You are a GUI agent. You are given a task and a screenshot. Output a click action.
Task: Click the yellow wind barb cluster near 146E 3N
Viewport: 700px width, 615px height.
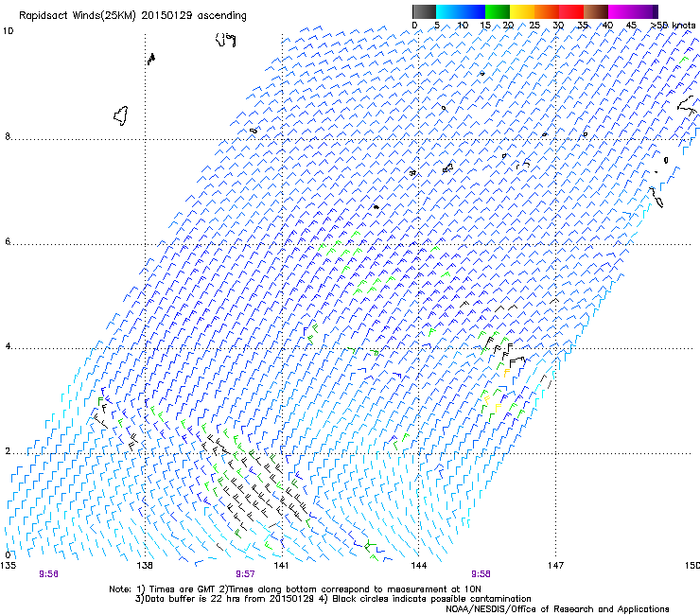point(493,402)
